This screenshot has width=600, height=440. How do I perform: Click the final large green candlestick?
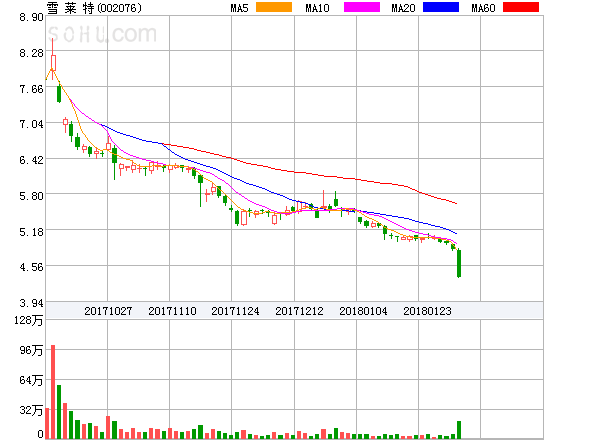459,264
